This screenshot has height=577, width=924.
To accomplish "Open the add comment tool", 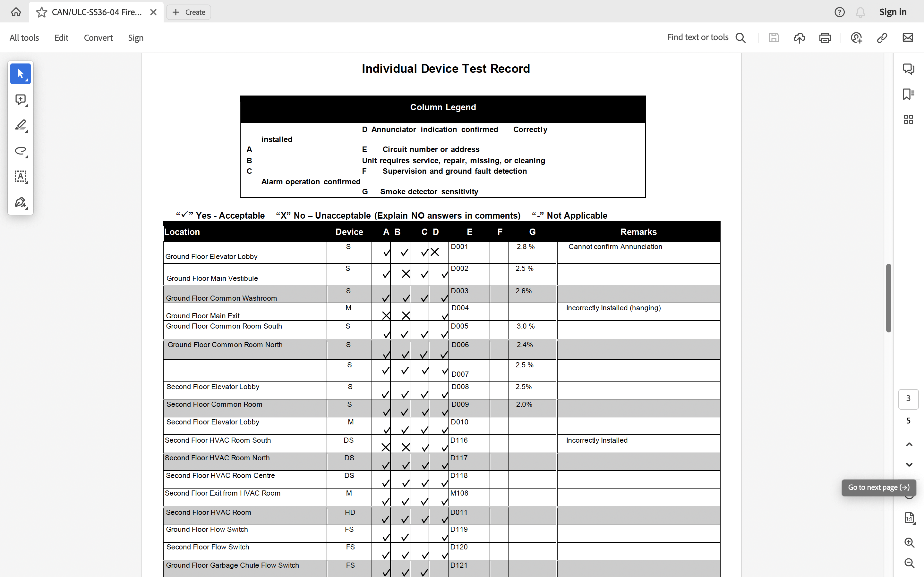I will [20, 100].
